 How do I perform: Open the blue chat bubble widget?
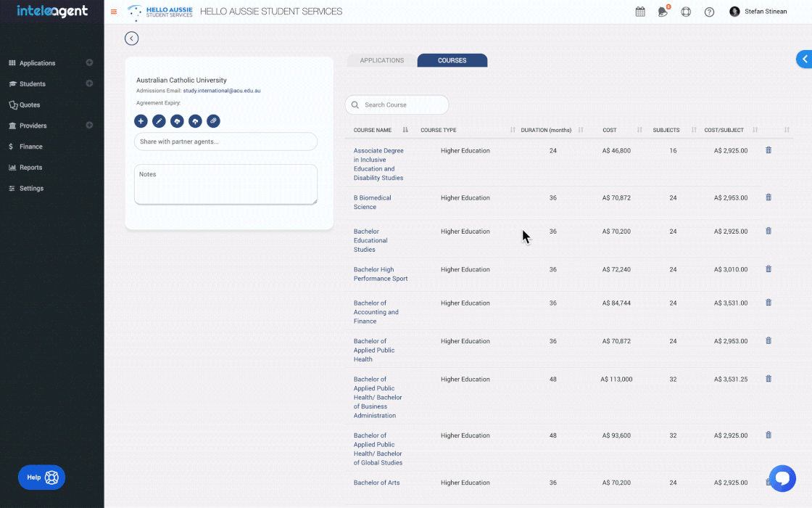coord(782,478)
